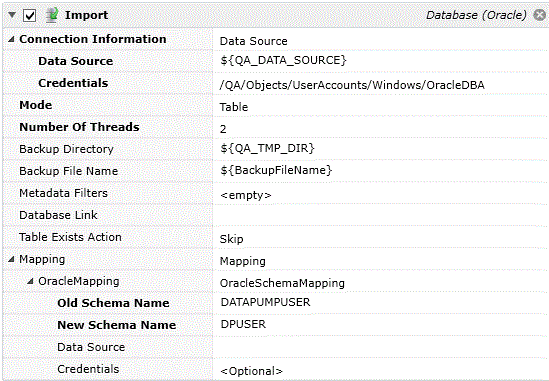Collapse the Connection Information section
Screen dimensions: 549x381
11,39
